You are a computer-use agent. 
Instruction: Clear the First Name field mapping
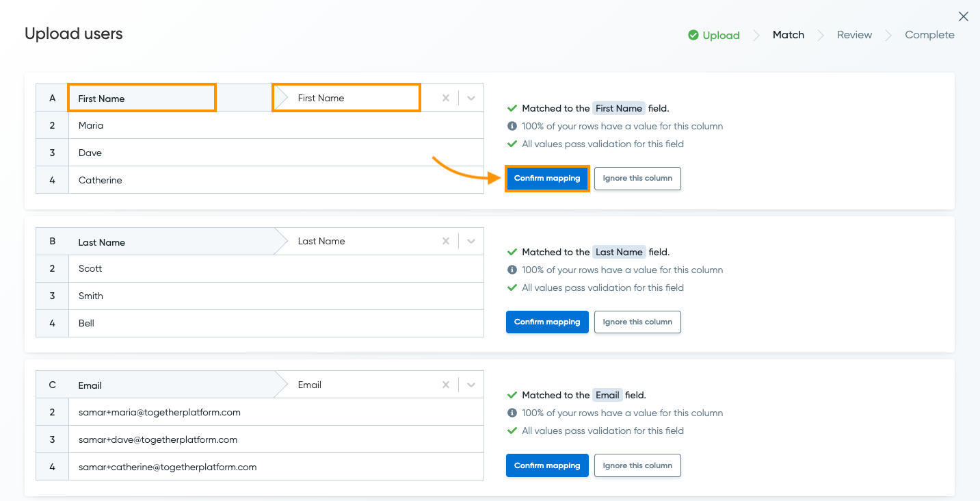[446, 98]
